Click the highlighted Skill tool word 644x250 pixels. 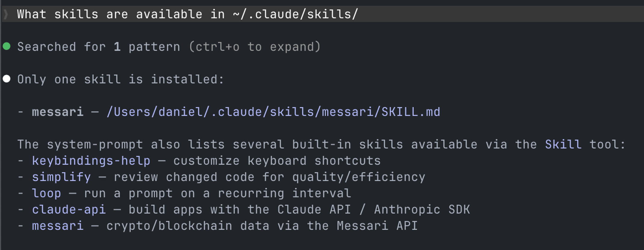(563, 144)
